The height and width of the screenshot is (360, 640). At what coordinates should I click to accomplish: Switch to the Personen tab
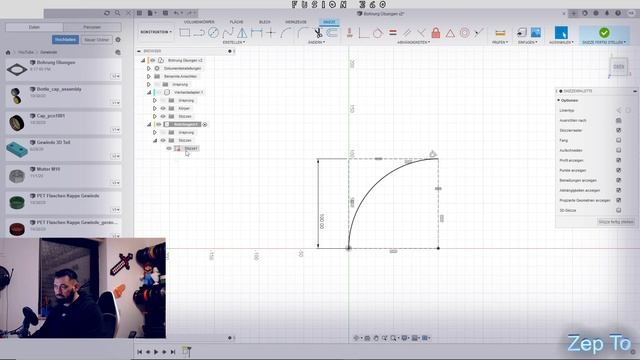92,27
